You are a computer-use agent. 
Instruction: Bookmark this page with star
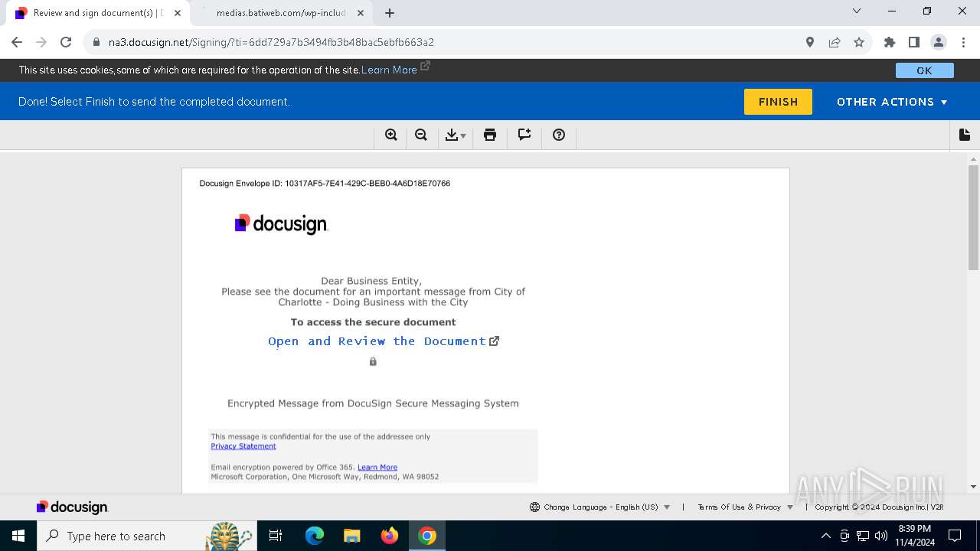[x=859, y=42]
